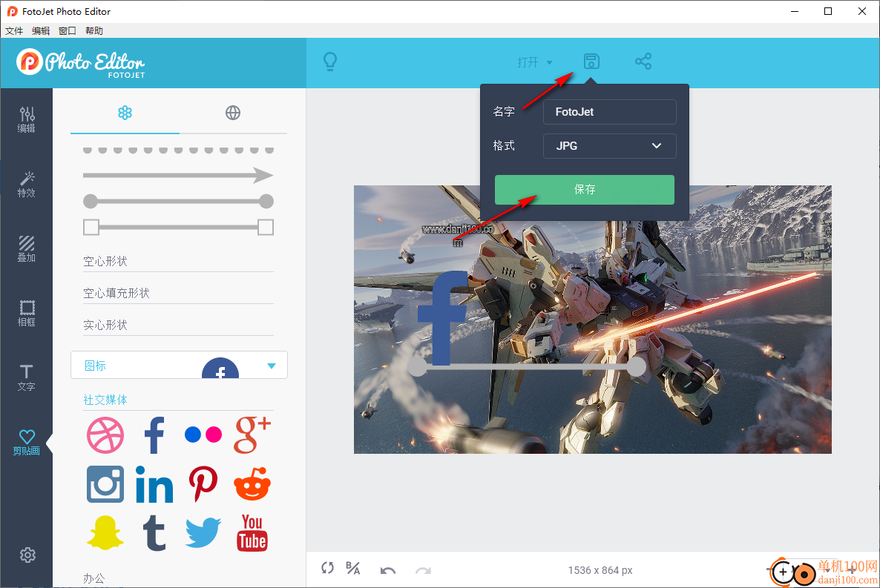This screenshot has width=880, height=588.
Task: Open the 文件 menu
Action: click(x=14, y=31)
